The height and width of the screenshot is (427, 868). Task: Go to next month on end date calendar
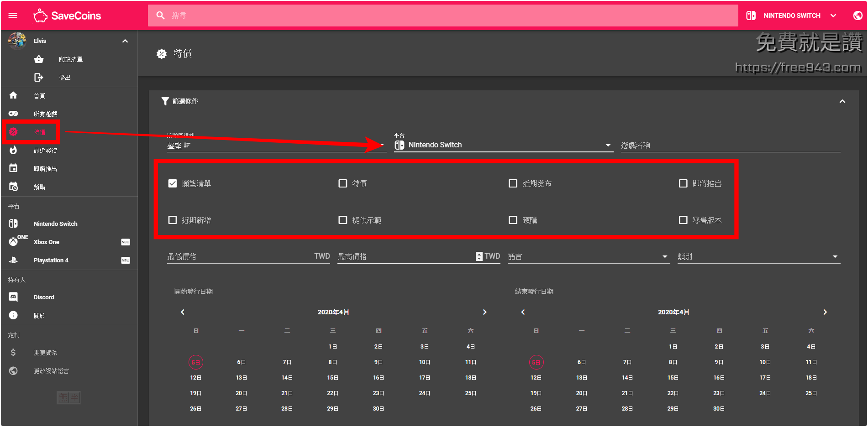coord(825,312)
